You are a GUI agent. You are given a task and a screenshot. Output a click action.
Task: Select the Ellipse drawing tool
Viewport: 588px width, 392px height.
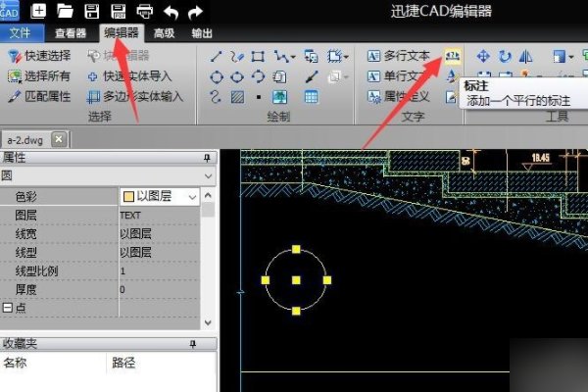tap(237, 76)
